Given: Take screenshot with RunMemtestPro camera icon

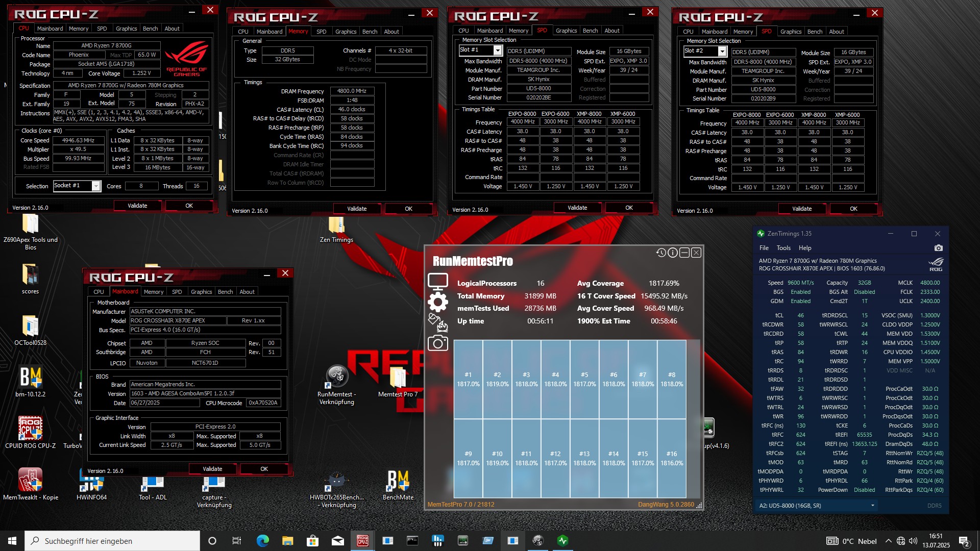Looking at the screenshot, I should 437,343.
